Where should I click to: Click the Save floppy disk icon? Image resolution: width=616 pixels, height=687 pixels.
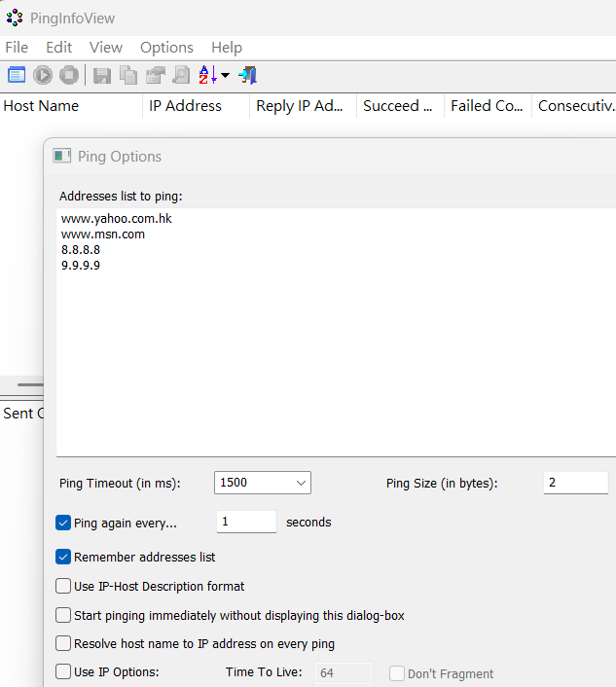pyautogui.click(x=102, y=75)
